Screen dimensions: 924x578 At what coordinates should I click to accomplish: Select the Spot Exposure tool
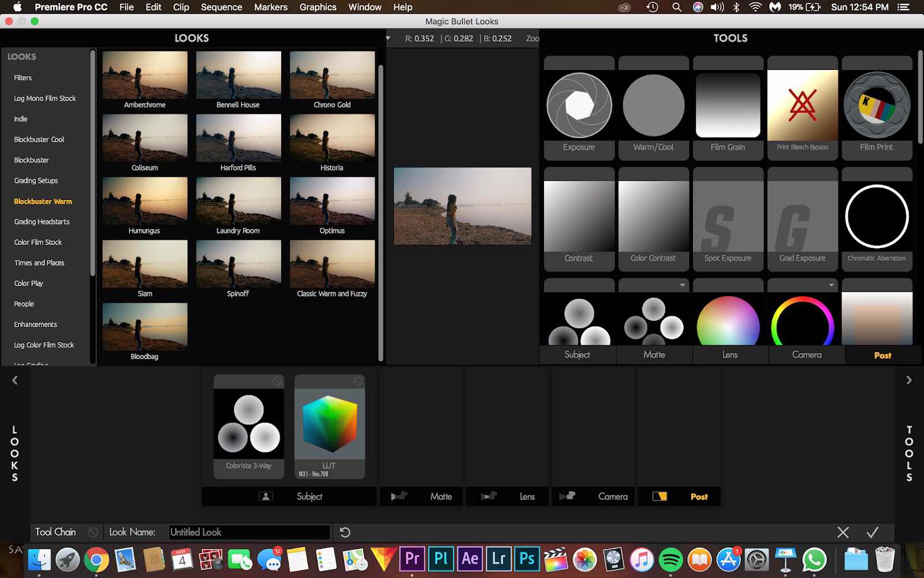[728, 218]
